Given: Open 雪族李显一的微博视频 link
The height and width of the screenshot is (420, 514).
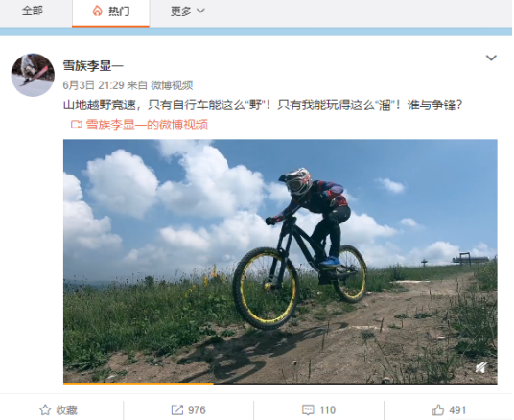Looking at the screenshot, I should [x=147, y=125].
